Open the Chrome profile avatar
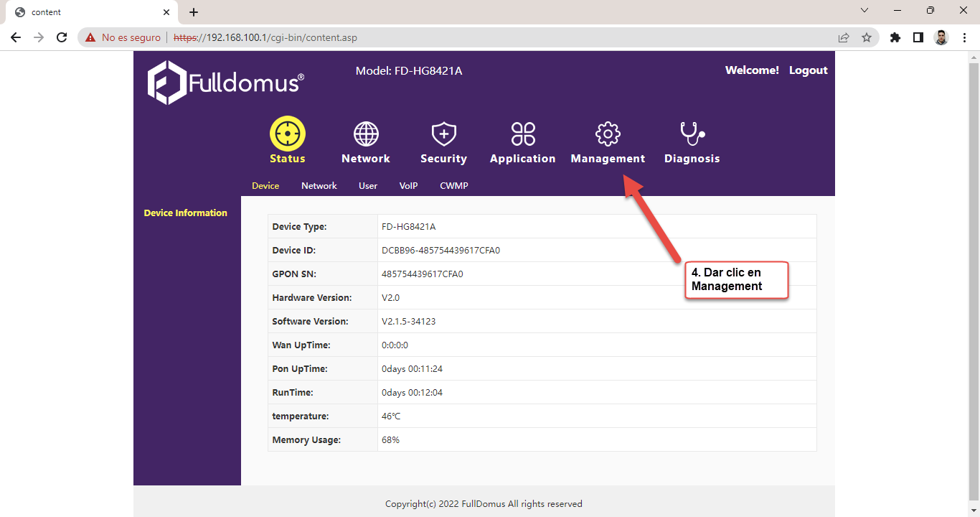 pyautogui.click(x=941, y=37)
